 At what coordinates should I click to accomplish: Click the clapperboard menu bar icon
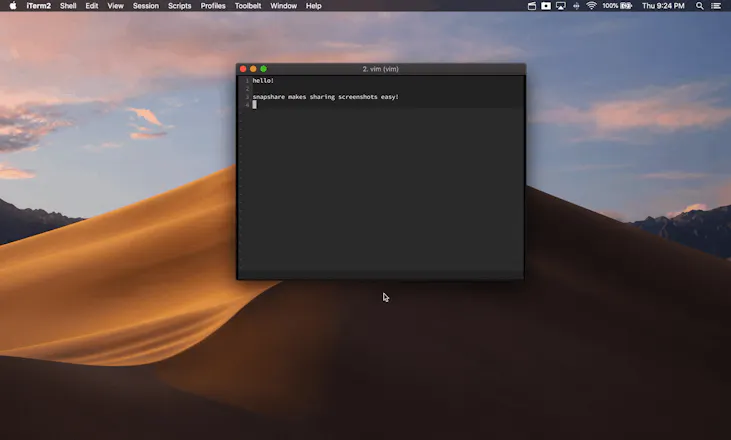[x=531, y=6]
